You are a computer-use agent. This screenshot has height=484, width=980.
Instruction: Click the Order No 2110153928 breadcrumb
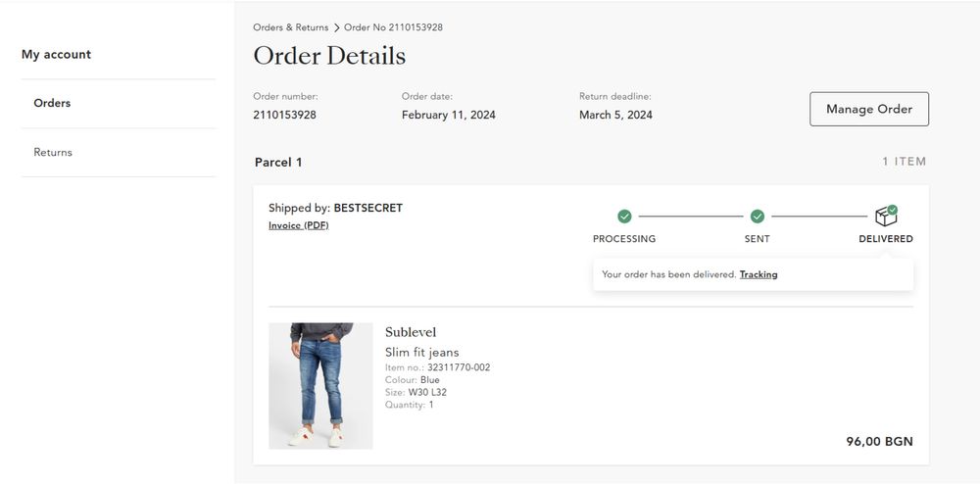tap(393, 27)
